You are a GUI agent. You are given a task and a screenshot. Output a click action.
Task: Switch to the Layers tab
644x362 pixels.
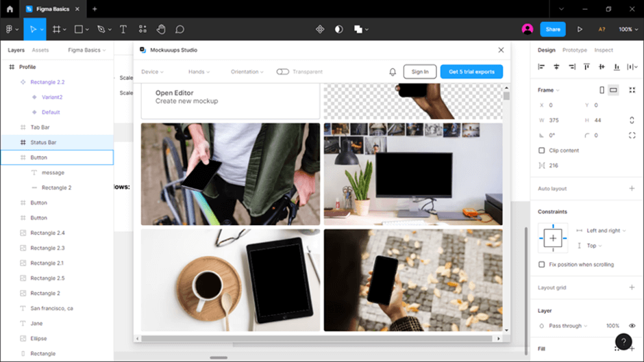click(16, 50)
